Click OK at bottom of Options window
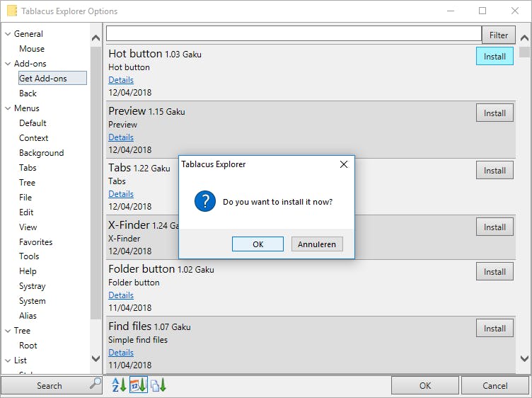Screen dimensions: 532x398 click(x=424, y=385)
